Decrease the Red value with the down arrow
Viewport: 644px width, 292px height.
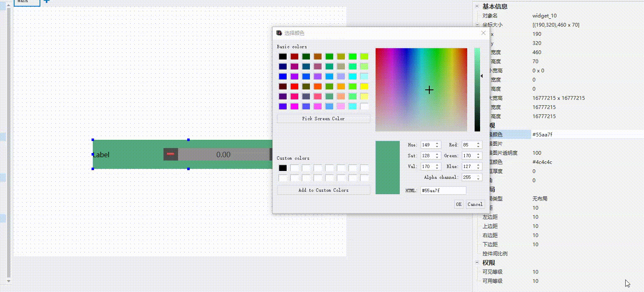[478, 147]
